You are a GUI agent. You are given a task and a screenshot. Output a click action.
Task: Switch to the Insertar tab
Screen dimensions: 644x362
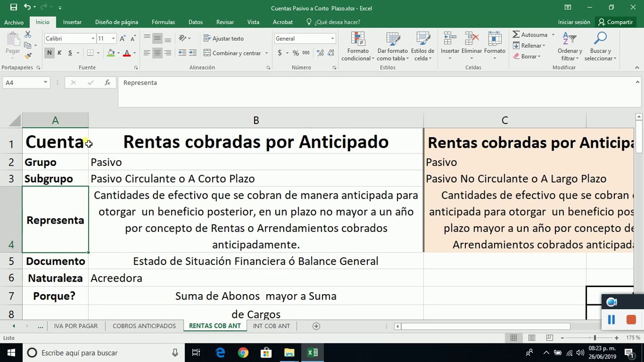[x=72, y=22]
